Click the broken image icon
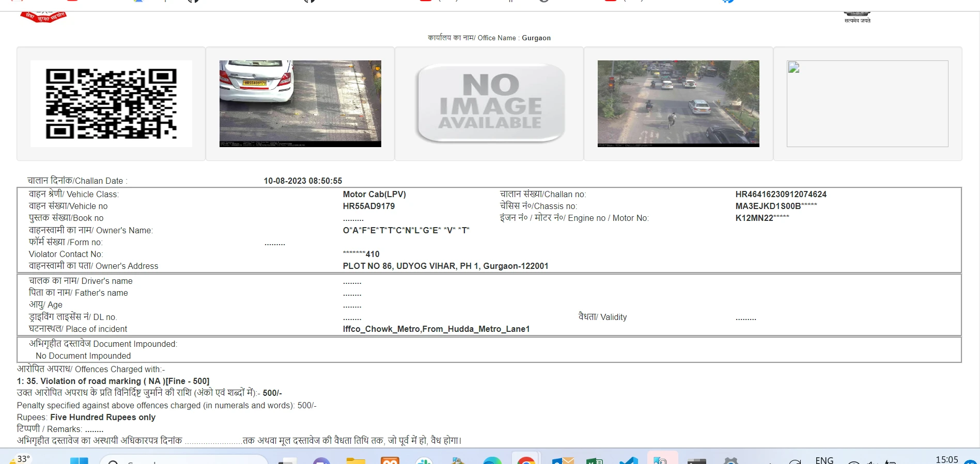The height and width of the screenshot is (464, 980). [x=794, y=68]
